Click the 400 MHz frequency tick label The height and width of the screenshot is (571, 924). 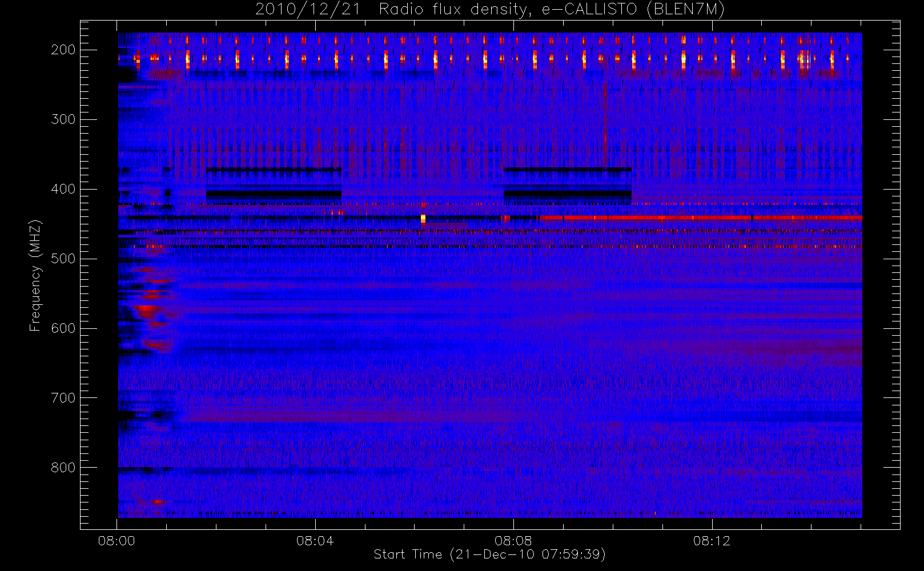coord(63,189)
